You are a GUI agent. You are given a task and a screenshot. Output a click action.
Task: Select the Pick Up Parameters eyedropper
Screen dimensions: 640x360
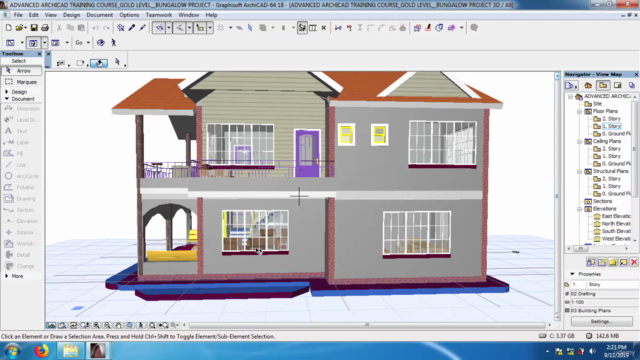[131, 28]
